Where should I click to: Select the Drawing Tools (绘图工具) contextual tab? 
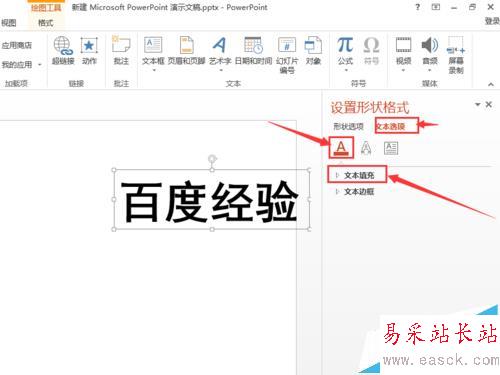click(46, 7)
